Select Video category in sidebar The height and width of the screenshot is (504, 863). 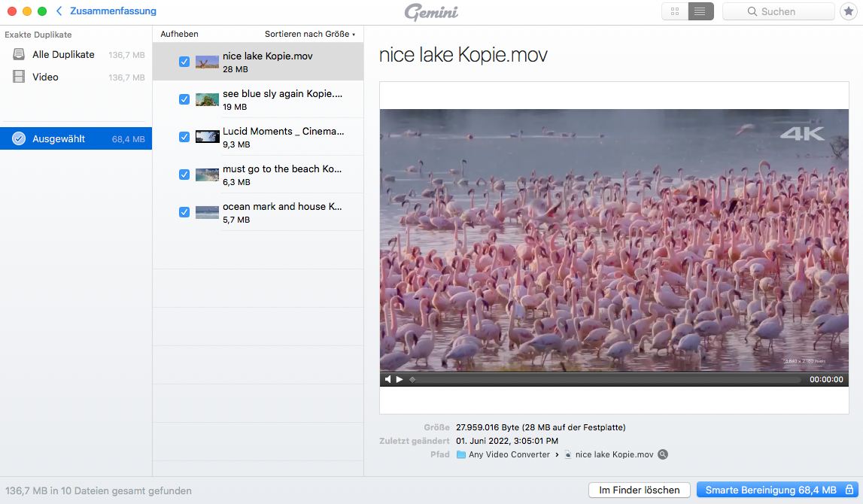45,77
